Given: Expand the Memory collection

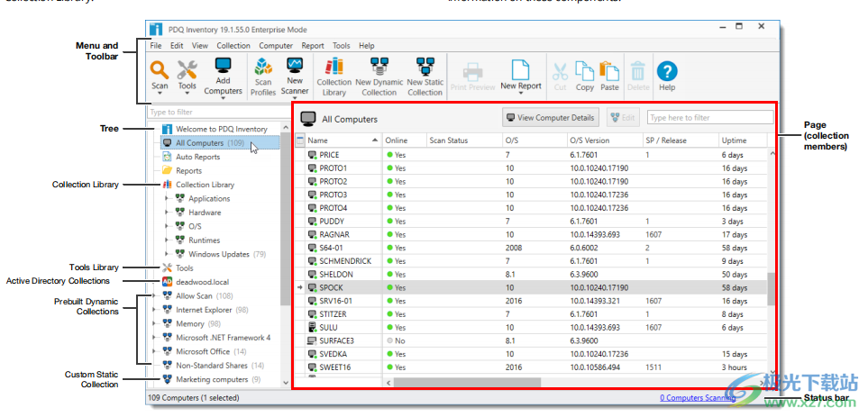Looking at the screenshot, I should 153,323.
